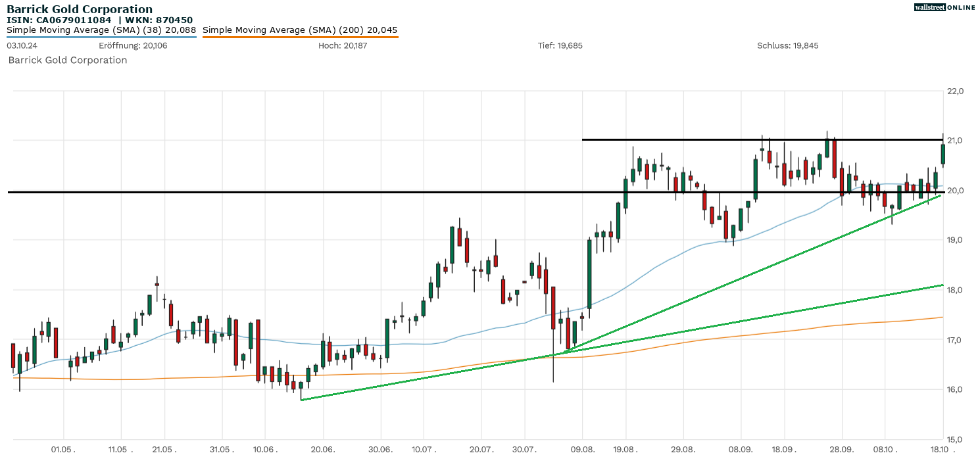
Task: Select the ISIN CA0679011084 text
Action: click(x=60, y=20)
